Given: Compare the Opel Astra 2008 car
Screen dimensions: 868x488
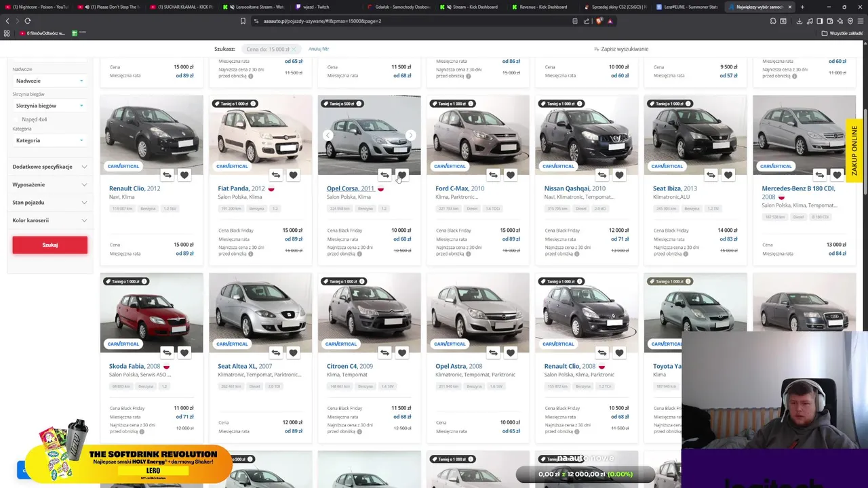Looking at the screenshot, I should 493,352.
